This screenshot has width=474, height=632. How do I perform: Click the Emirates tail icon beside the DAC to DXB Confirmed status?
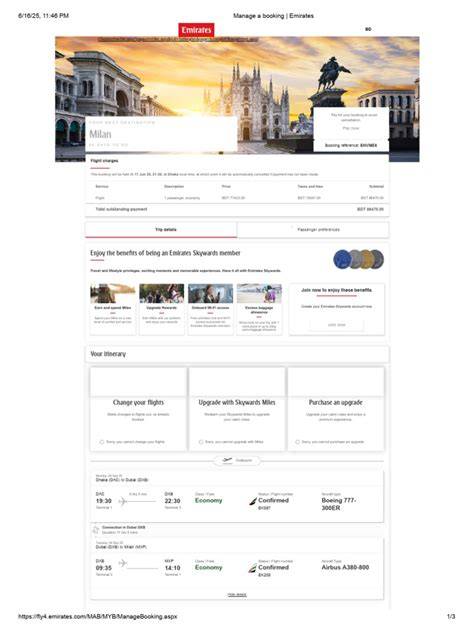(252, 501)
